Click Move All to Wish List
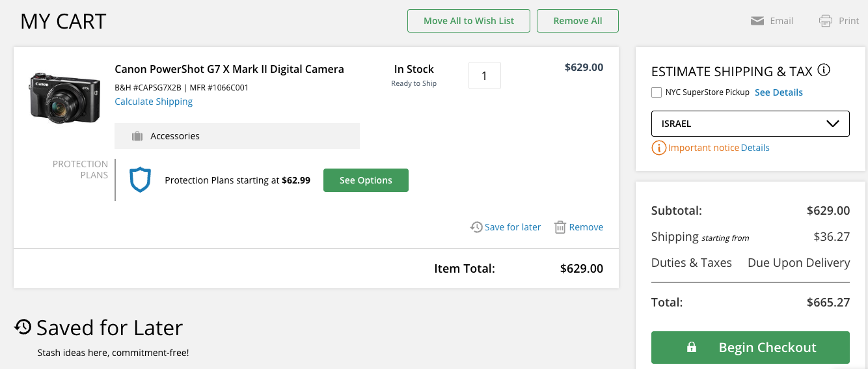 click(x=468, y=21)
